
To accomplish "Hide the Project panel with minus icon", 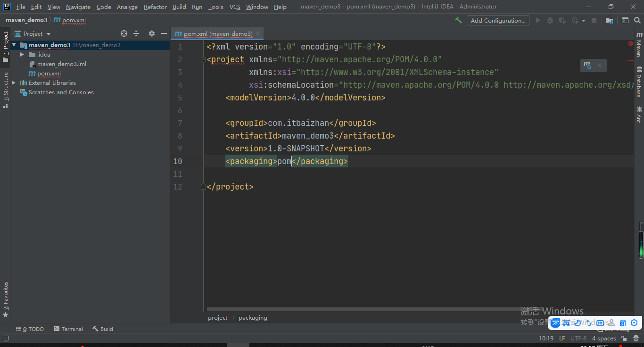I will pyautogui.click(x=164, y=33).
